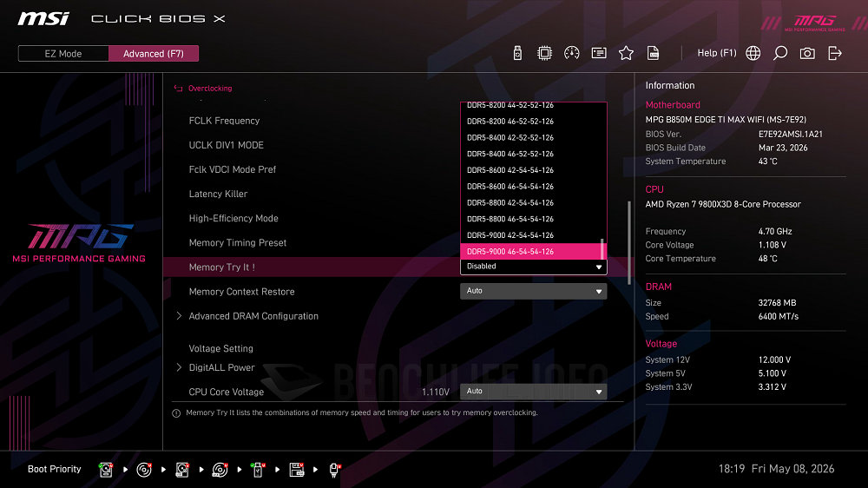Click the AMD Ryzen 7 9800X3D processor name
The width and height of the screenshot is (868, 488).
[723, 204]
